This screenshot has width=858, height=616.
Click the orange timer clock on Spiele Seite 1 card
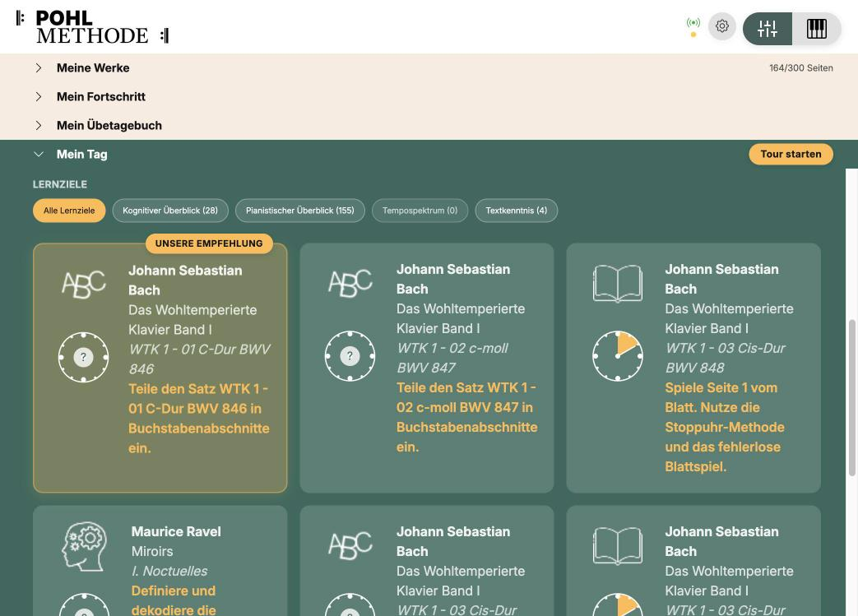(x=618, y=356)
